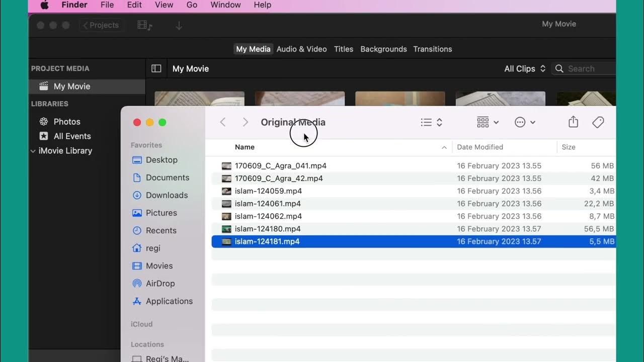Open the All Clips filter dropdown
Image resolution: width=644 pixels, height=362 pixels.
(525, 68)
